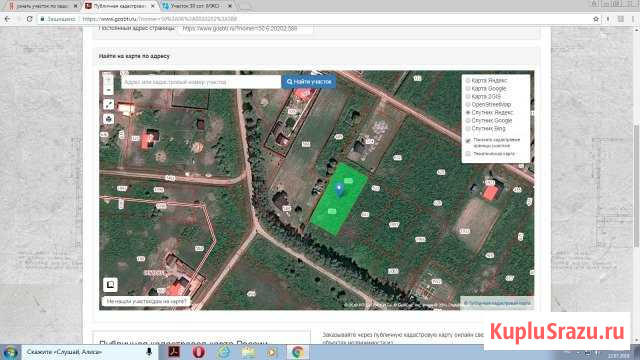The width and height of the screenshot is (640, 360).
Task: Zoom out using the minus map control
Action: point(108,89)
